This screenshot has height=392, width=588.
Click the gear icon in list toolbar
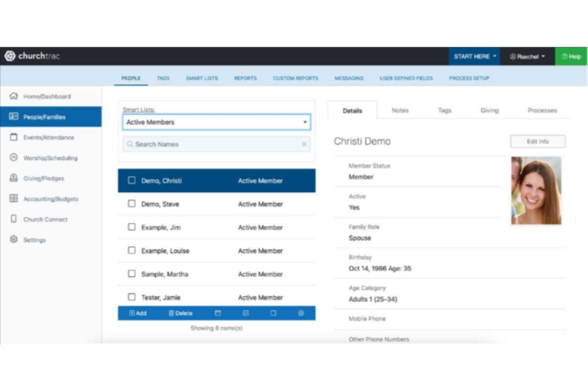click(x=301, y=313)
